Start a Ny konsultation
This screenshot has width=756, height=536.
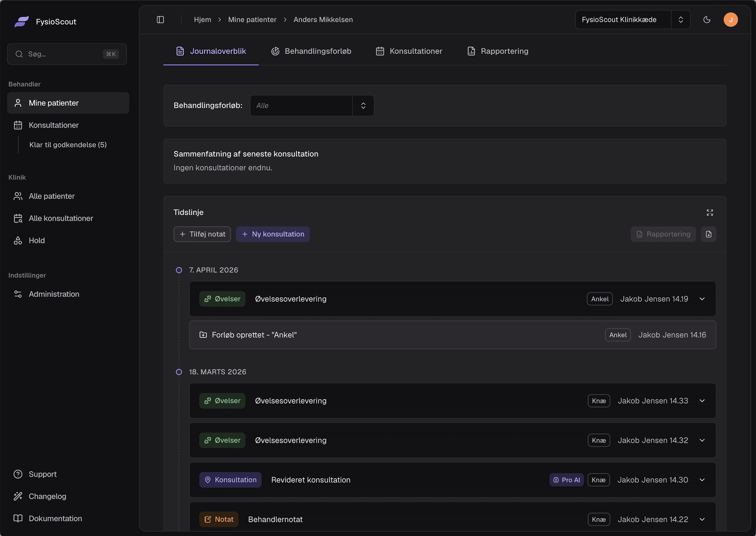273,234
